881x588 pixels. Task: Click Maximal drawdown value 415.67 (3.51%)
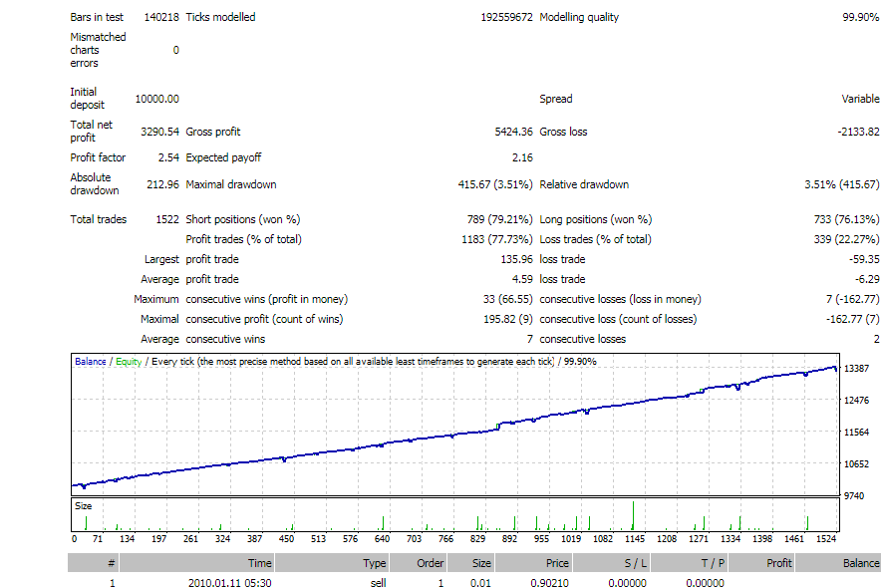(x=495, y=184)
